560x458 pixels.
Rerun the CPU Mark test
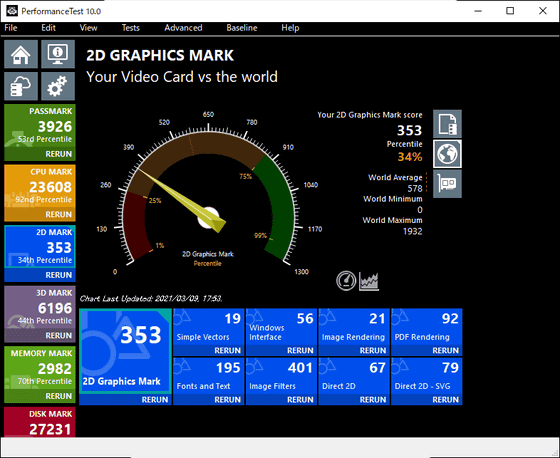coord(59,214)
